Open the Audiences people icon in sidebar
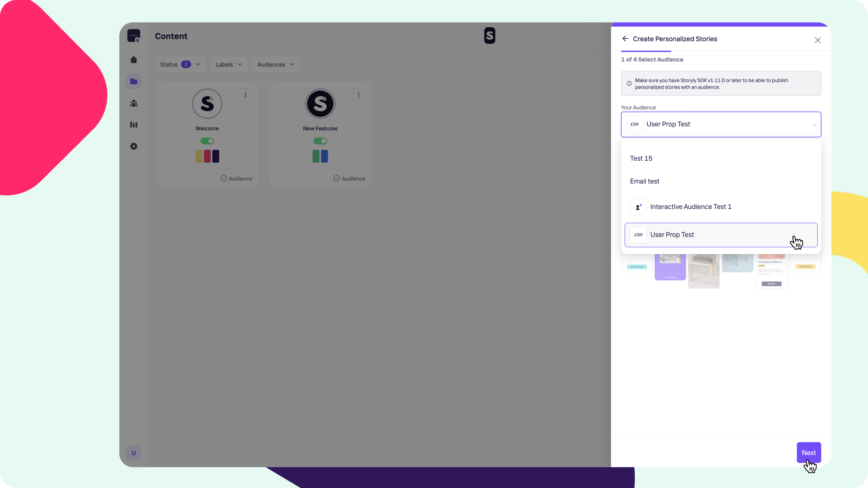Image resolution: width=868 pixels, height=488 pixels. click(134, 103)
